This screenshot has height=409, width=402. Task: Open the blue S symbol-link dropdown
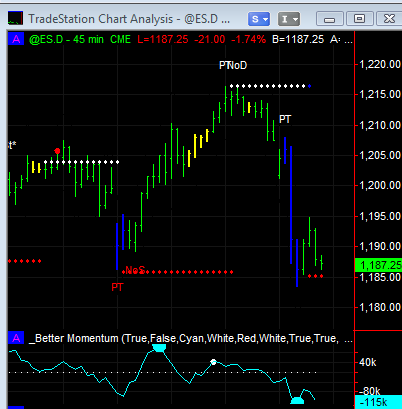coord(259,19)
